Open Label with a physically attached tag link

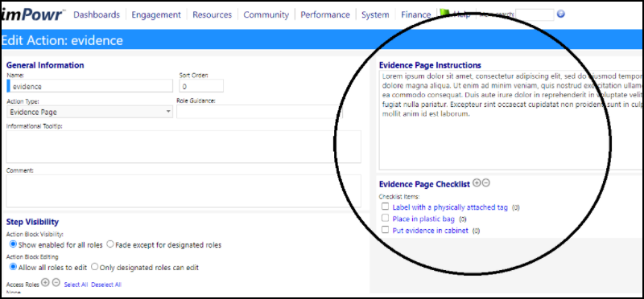[450, 207]
